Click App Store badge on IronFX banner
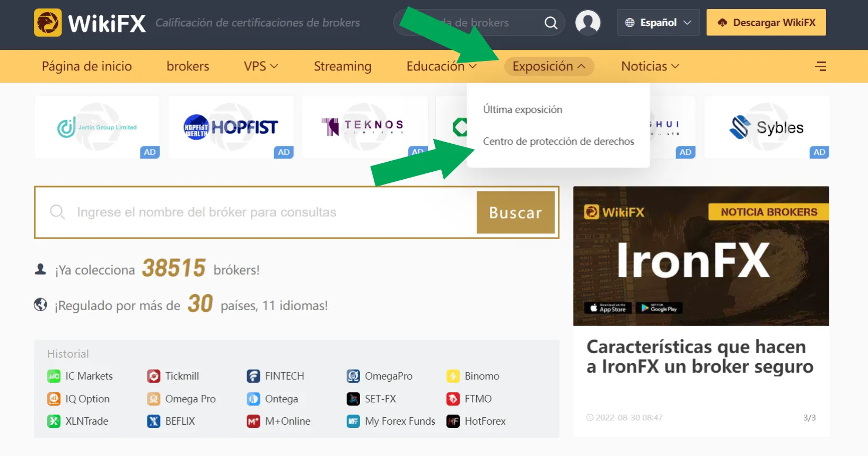 608,308
